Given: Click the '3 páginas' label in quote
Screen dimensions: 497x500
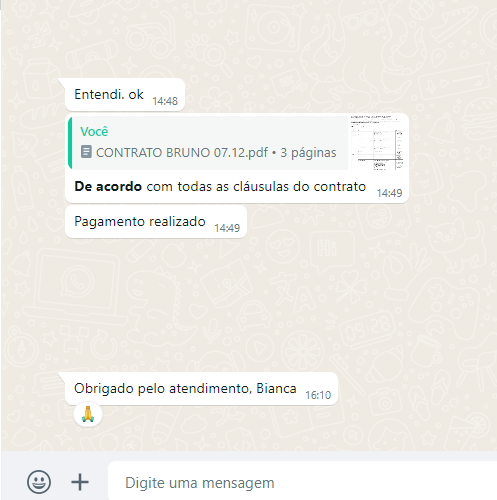Looking at the screenshot, I should pyautogui.click(x=308, y=153).
